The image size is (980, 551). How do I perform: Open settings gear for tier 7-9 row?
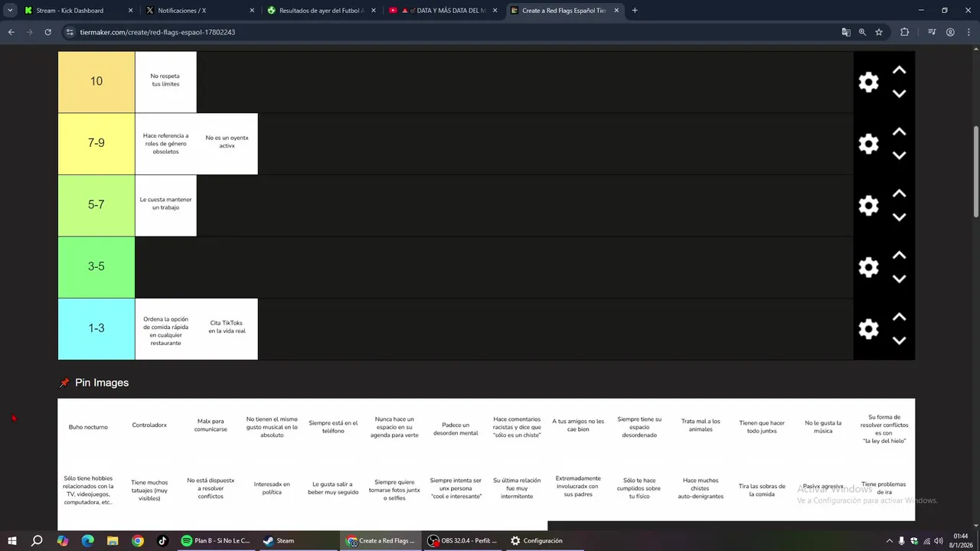[868, 144]
